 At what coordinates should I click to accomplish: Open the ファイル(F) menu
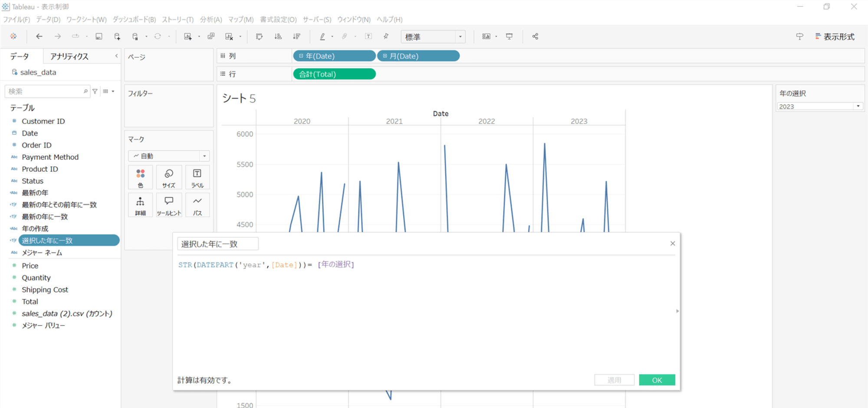(16, 20)
